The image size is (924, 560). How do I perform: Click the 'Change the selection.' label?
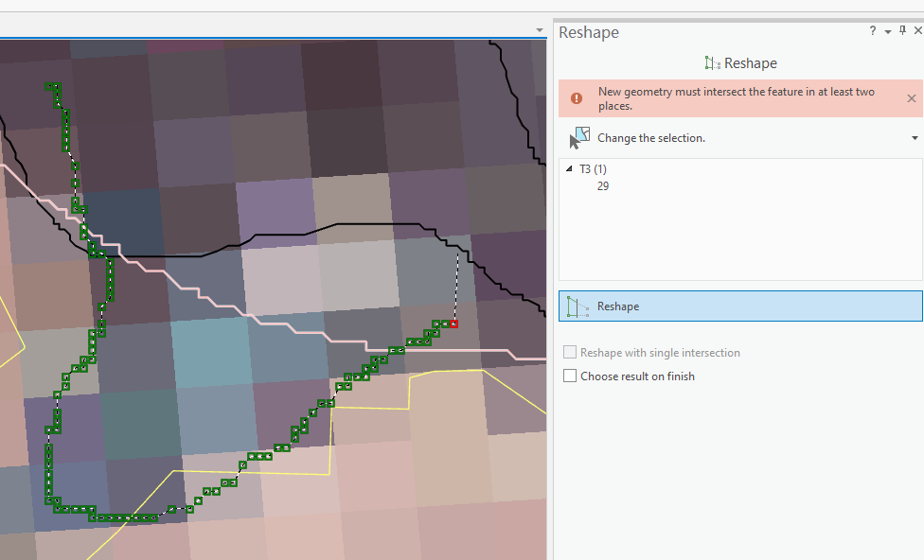point(651,138)
